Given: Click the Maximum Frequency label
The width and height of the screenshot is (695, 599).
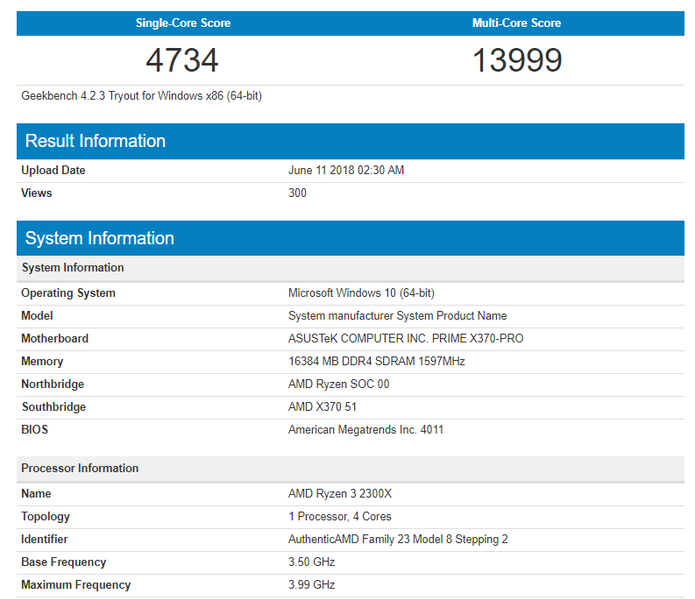Looking at the screenshot, I should click(76, 585).
